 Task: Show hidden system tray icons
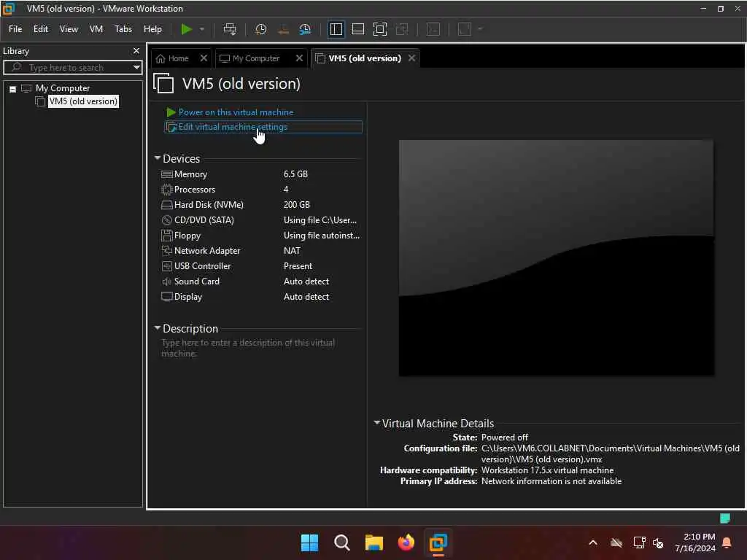coord(593,542)
